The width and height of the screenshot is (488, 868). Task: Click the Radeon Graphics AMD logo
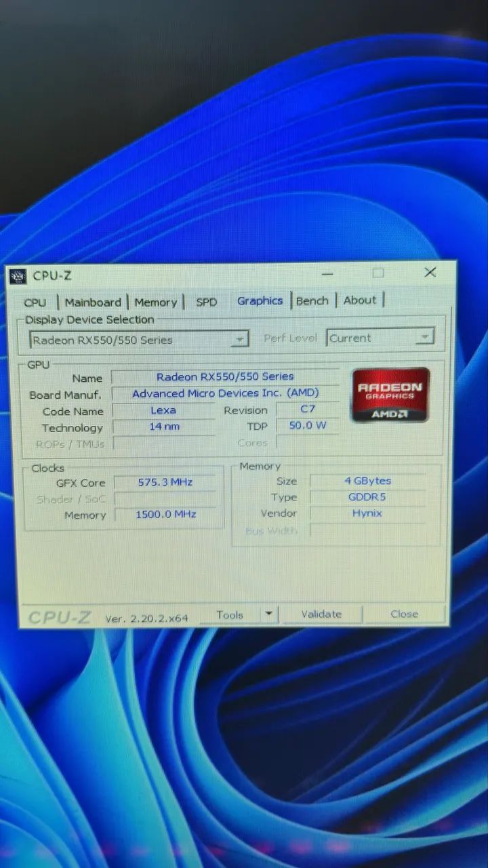[390, 395]
